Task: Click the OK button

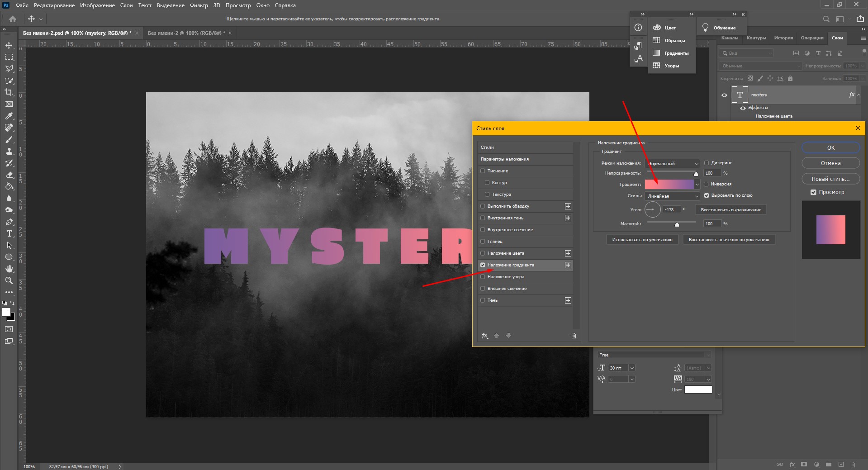Action: (x=830, y=148)
